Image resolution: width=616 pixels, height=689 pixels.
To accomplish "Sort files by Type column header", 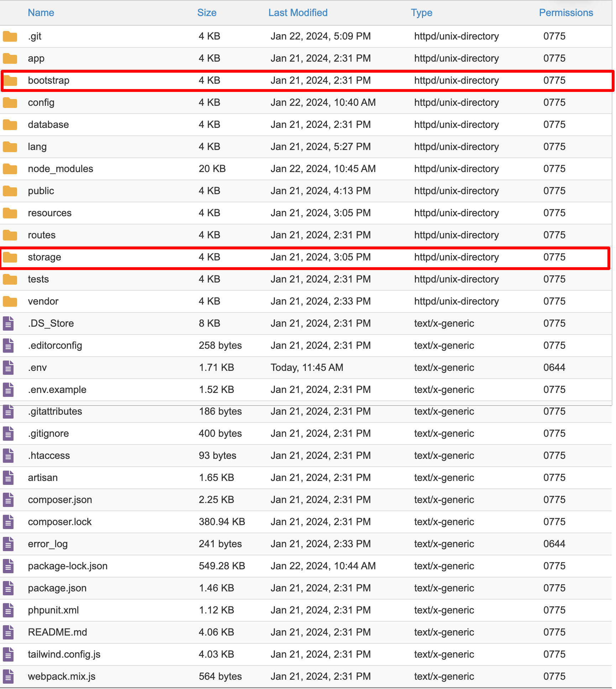I will 422,13.
